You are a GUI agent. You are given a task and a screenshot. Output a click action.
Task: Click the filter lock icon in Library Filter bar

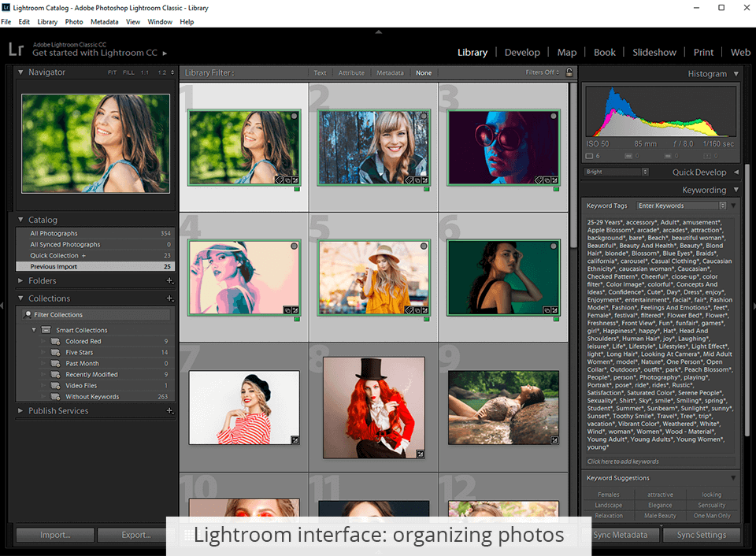[569, 72]
